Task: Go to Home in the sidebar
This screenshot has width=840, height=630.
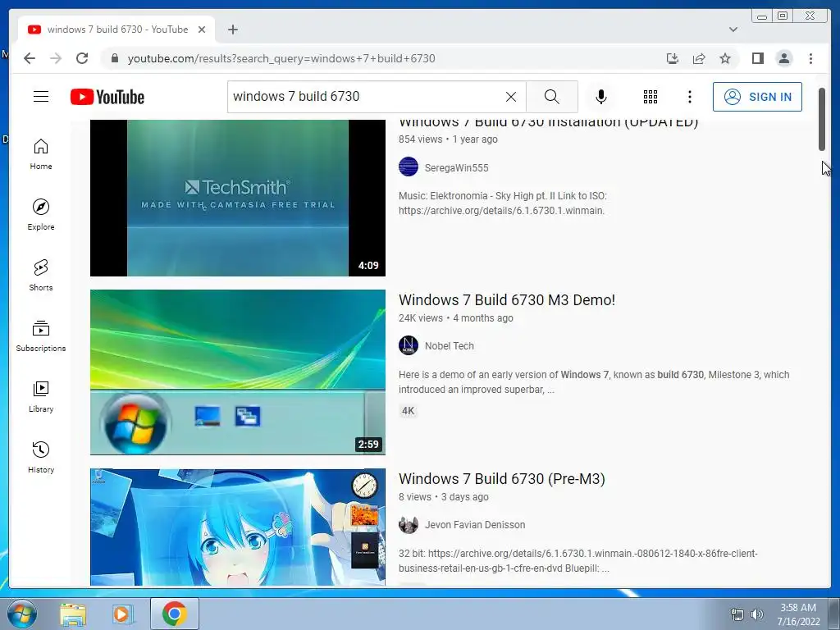Action: 41,154
